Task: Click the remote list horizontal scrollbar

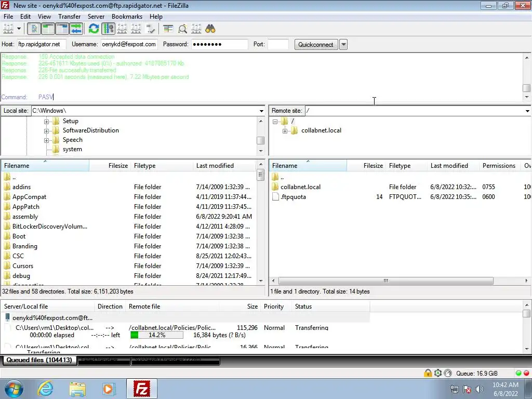Action: (x=386, y=281)
